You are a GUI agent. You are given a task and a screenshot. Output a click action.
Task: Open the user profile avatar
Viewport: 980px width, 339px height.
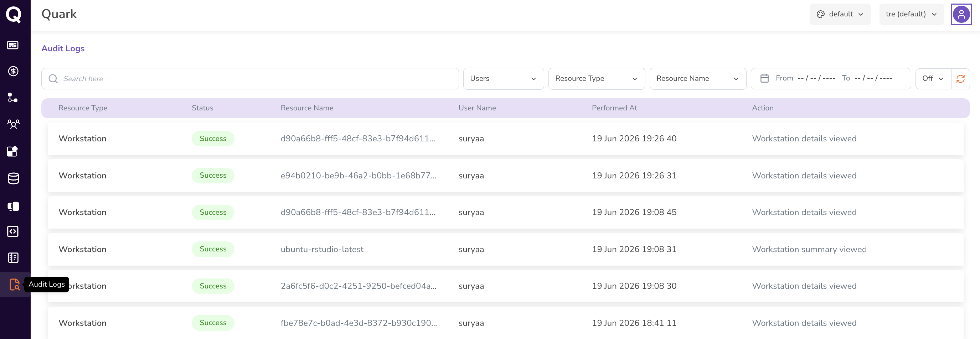tap(961, 15)
